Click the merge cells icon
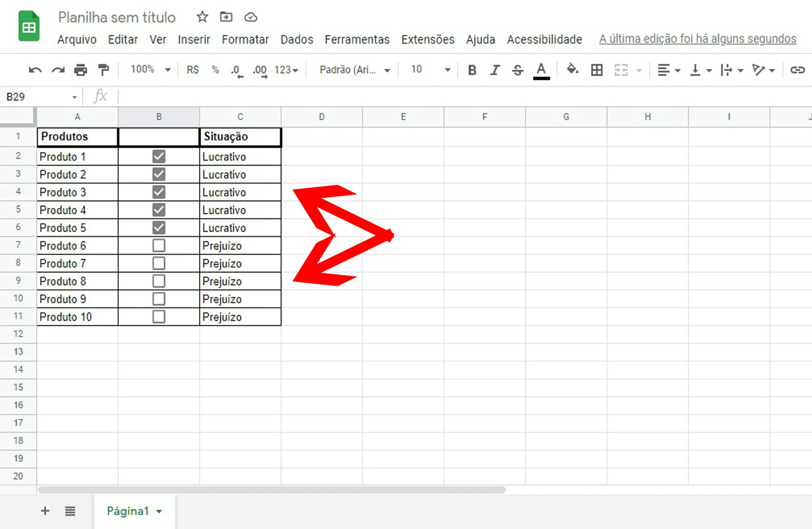The image size is (812, 529). point(621,70)
